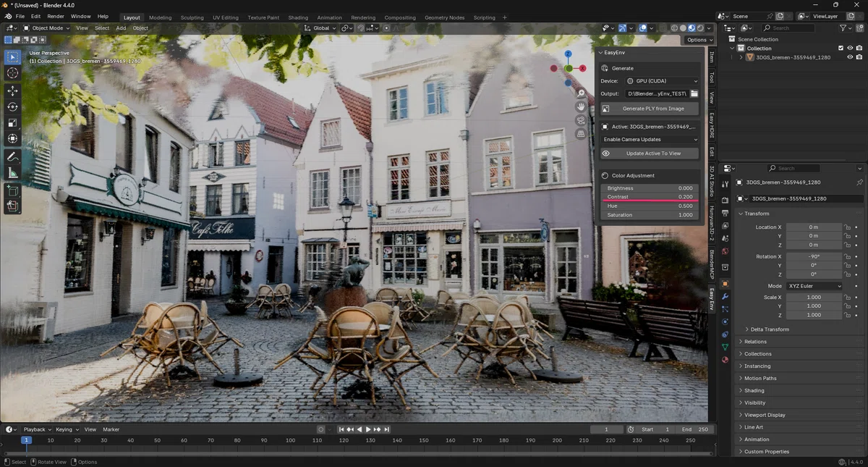Click the Saturation slider in Color Adjustment
Image resolution: width=868 pixels, height=467 pixels.
click(650, 215)
